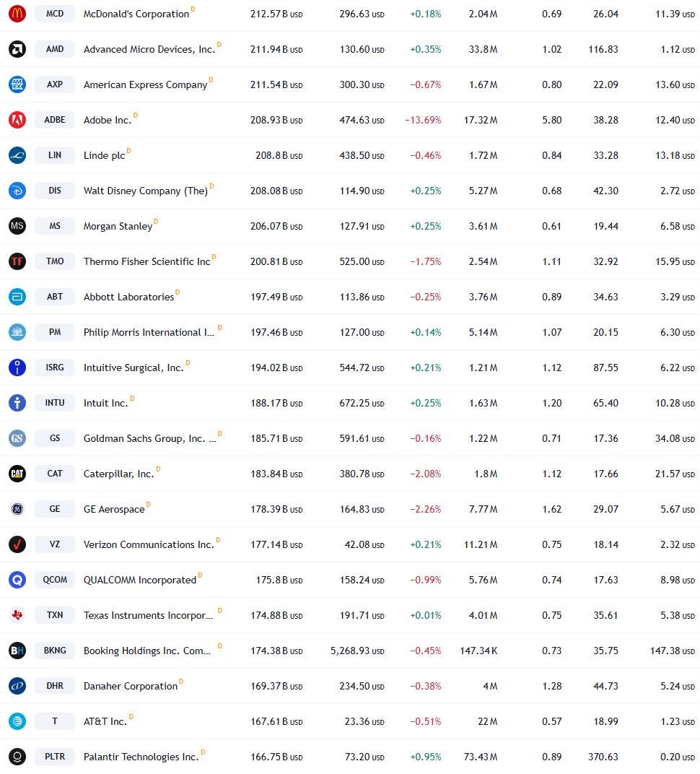Open the BKNG ticker badge
700x774 pixels.
(55, 651)
